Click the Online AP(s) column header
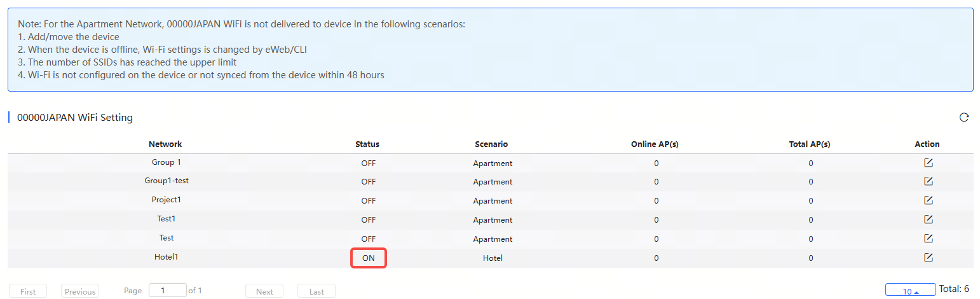 (x=655, y=144)
